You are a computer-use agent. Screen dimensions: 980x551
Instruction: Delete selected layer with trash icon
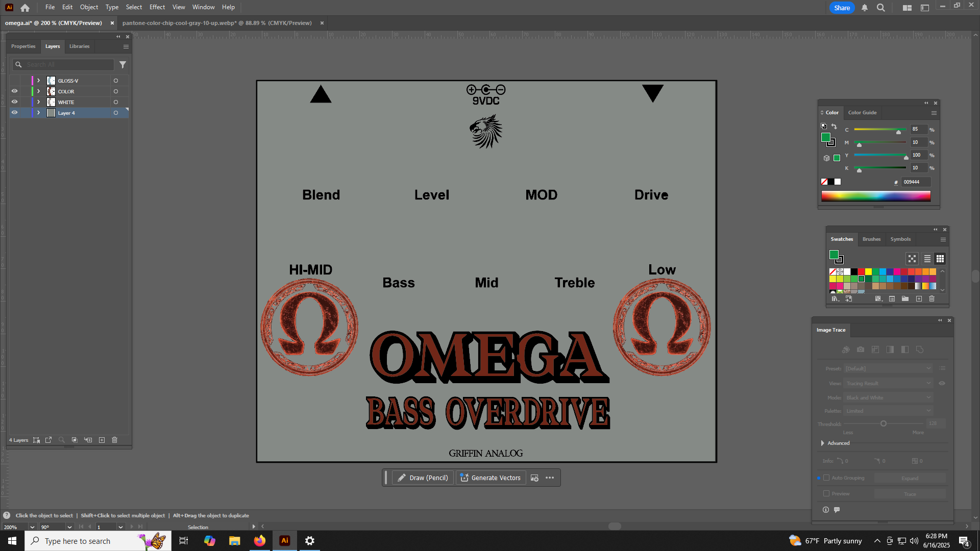[115, 440]
